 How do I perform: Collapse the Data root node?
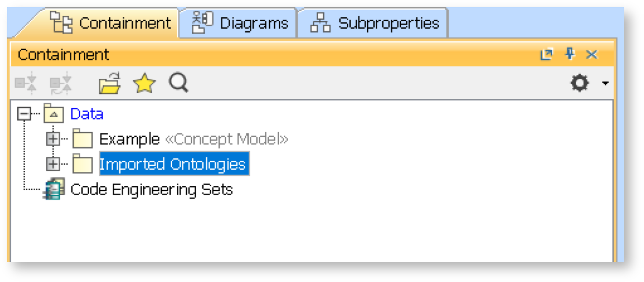click(x=24, y=114)
